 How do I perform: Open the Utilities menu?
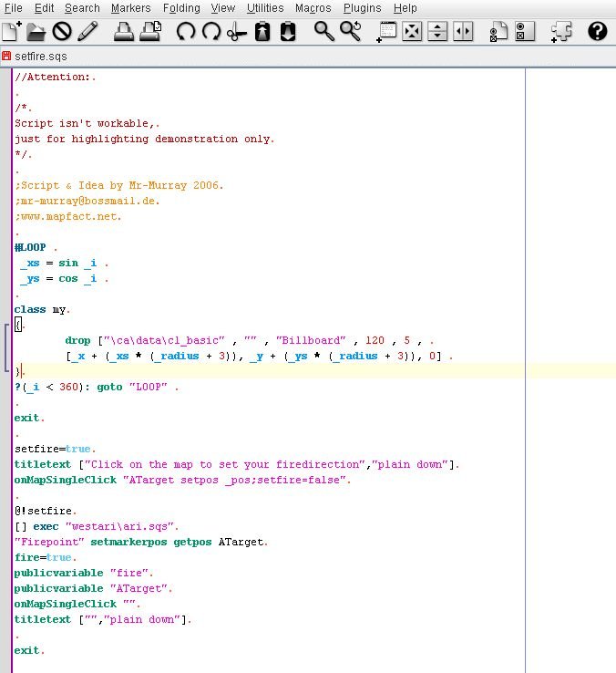265,8
